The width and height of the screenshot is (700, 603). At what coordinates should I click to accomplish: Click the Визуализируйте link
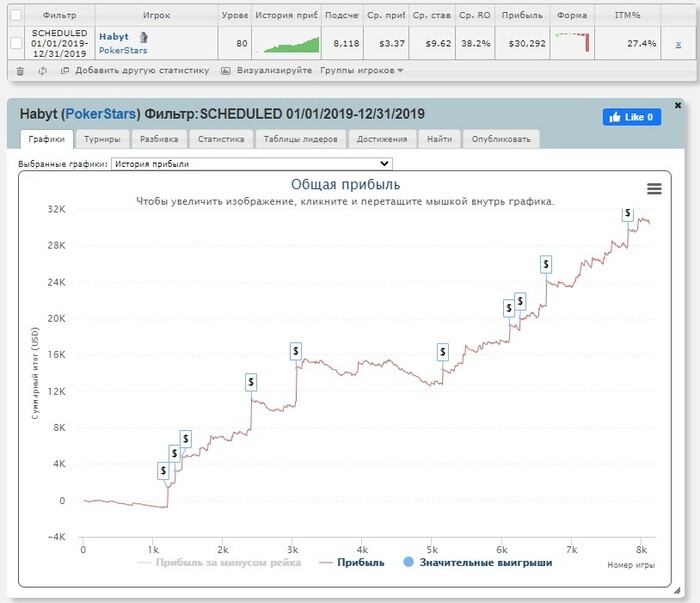tap(274, 71)
